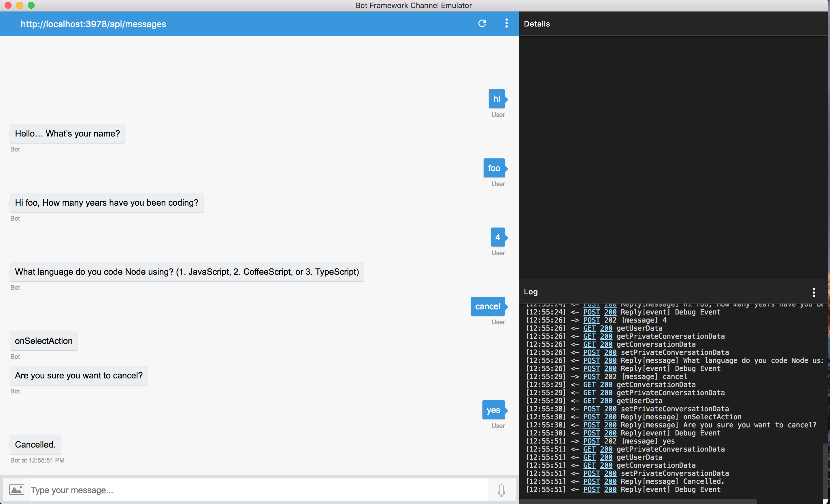Viewport: 830px width, 504px height.
Task: Open POST link for "Reply[message] onSelectAction" entry
Action: (591, 417)
